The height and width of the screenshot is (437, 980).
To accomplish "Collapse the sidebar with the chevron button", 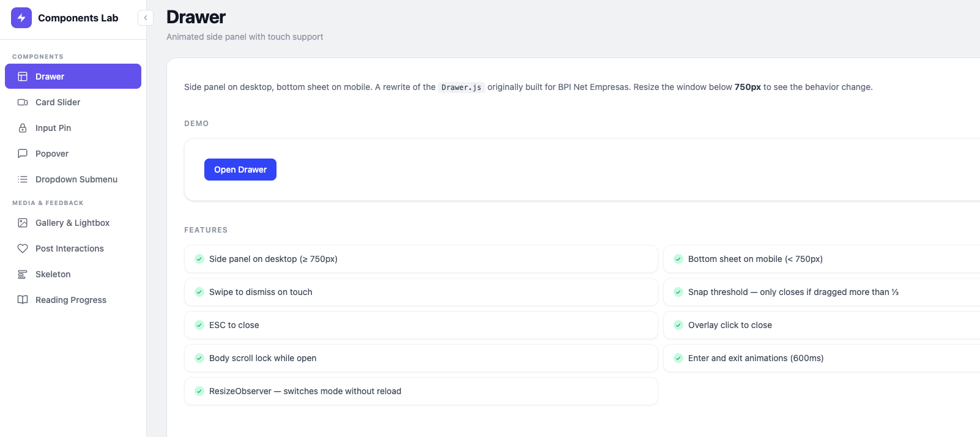I will 146,18.
